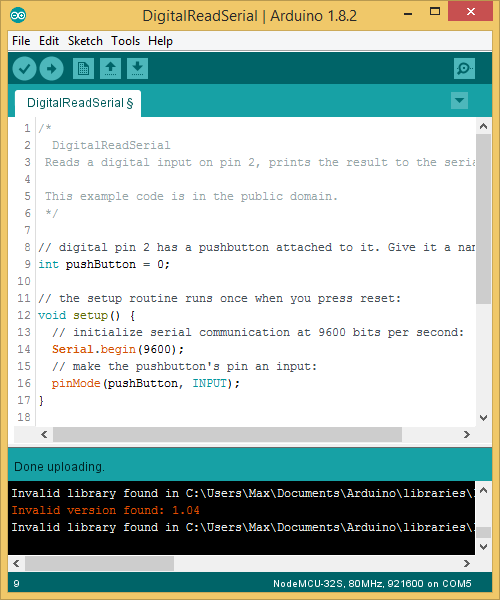
Task: Open the Tools menu
Action: [125, 41]
